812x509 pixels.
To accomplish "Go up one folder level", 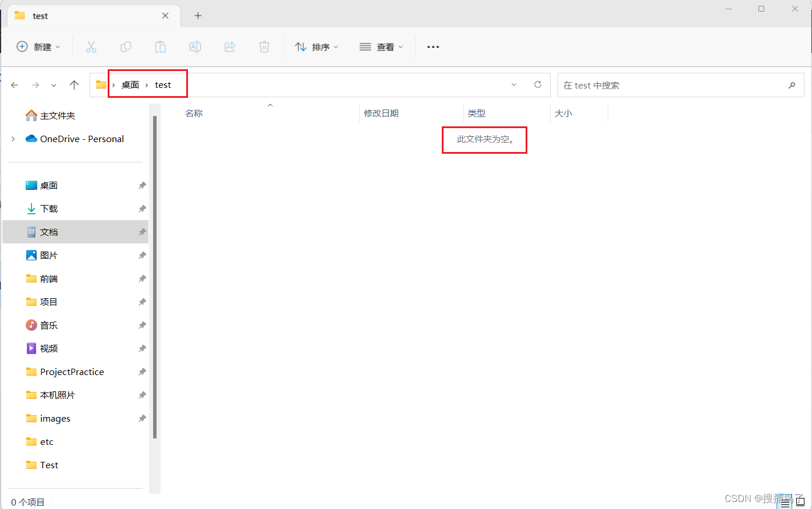I will (74, 85).
